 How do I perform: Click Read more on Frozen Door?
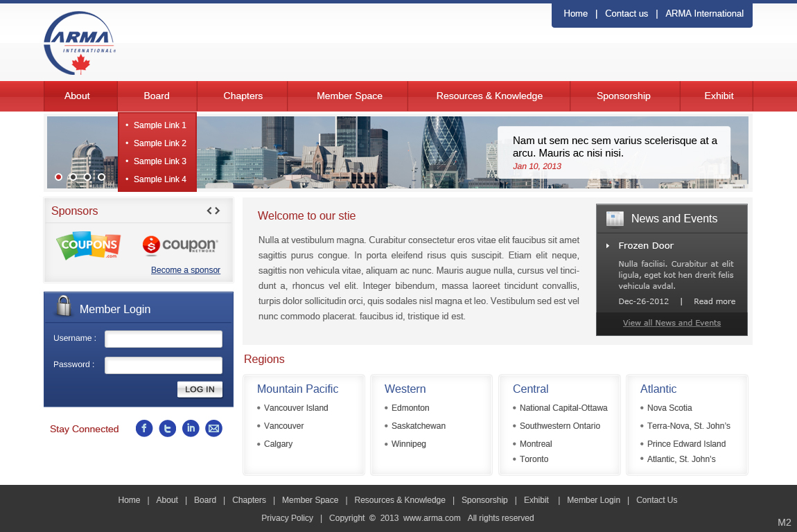coord(714,301)
